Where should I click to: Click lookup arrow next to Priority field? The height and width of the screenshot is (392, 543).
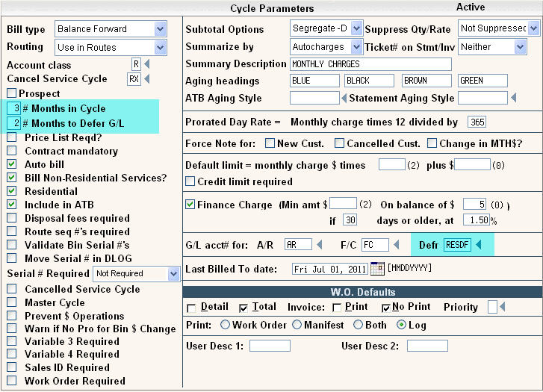point(503,306)
